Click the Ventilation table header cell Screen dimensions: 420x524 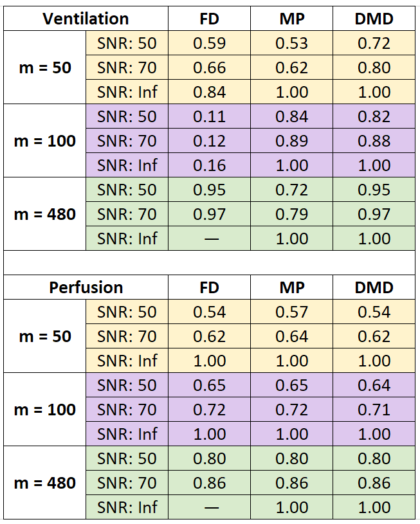pos(86,19)
